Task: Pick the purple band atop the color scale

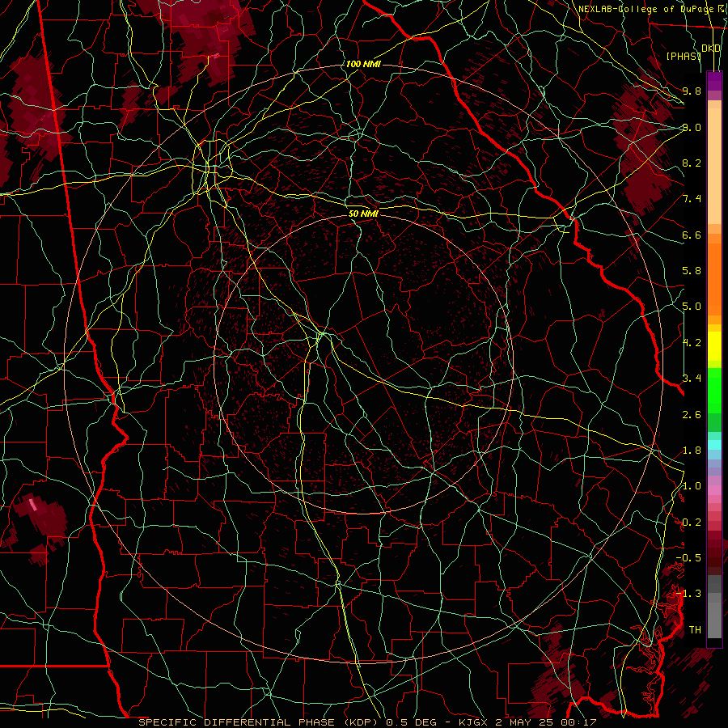Action: [714, 81]
